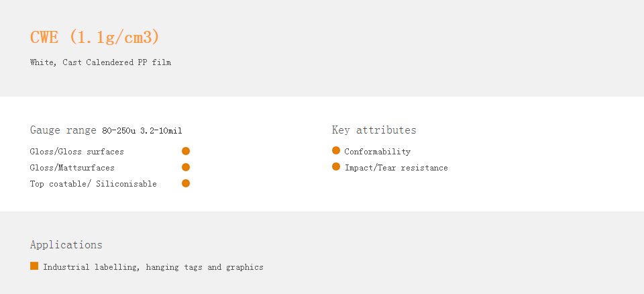
Task: Select the CWE (1.1g/cm3) heading
Action: point(95,37)
